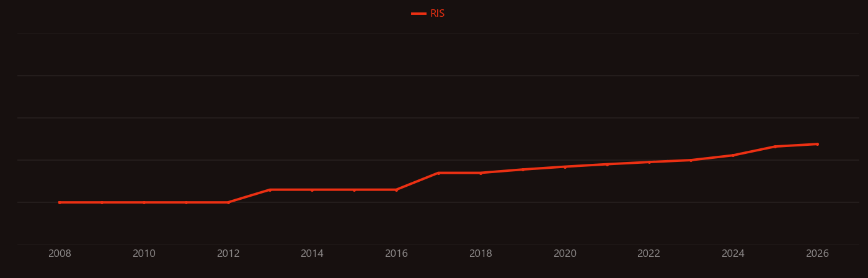Select the RIS data point at 2013
The image size is (868, 278).
click(x=270, y=190)
